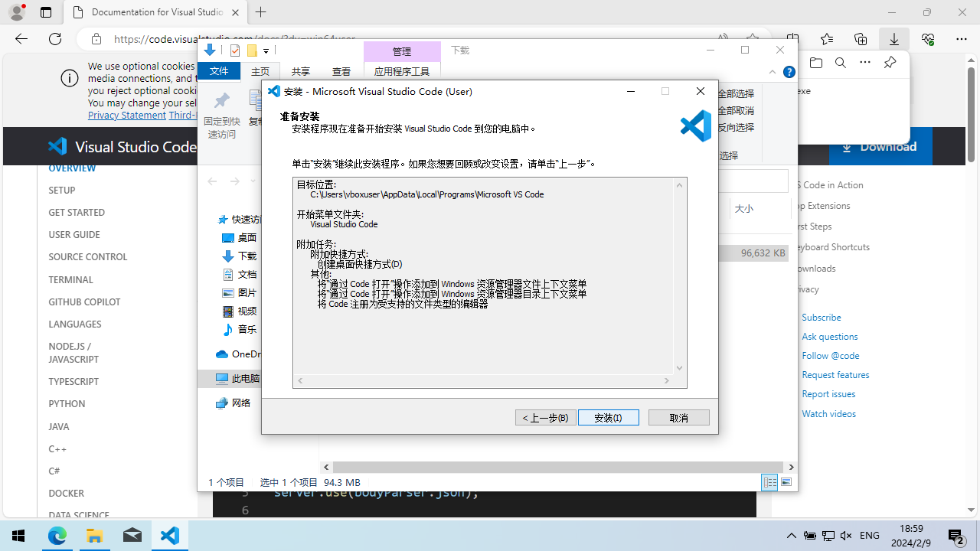Open the Edge profile avatar
The image size is (980, 551).
(x=17, y=12)
